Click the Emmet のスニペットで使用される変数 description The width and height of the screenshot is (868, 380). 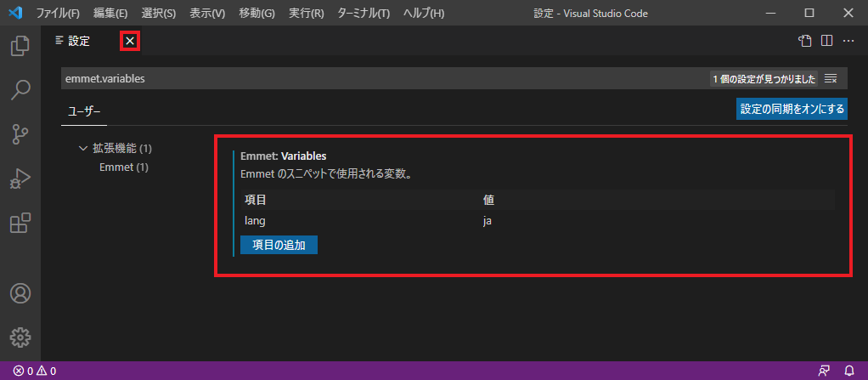coord(329,174)
